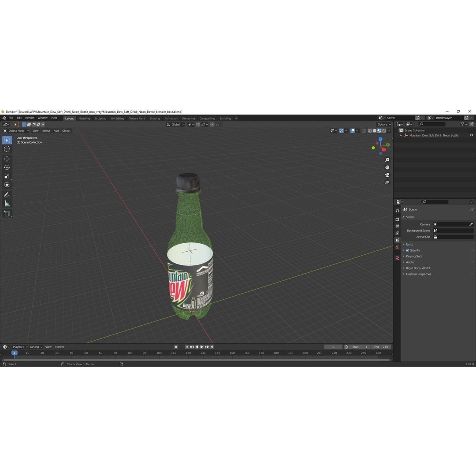Viewport: 476px width, 476px height.
Task: Open the timeline Playback menu
Action: [x=20, y=347]
